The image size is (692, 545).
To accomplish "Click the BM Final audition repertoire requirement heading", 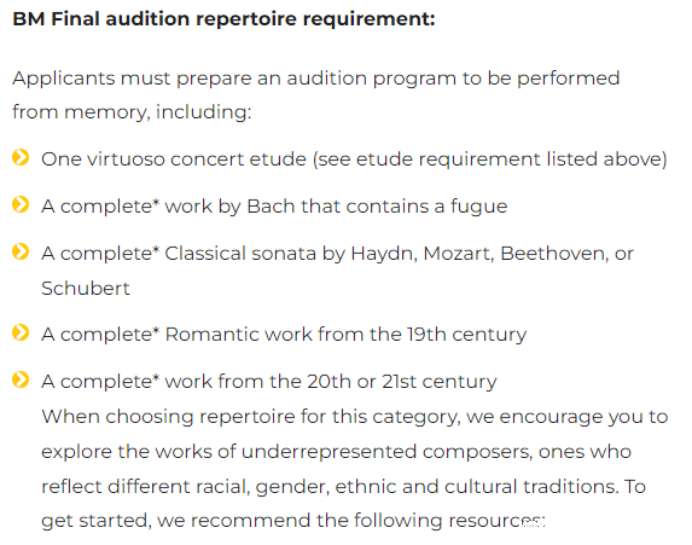I will [x=223, y=20].
